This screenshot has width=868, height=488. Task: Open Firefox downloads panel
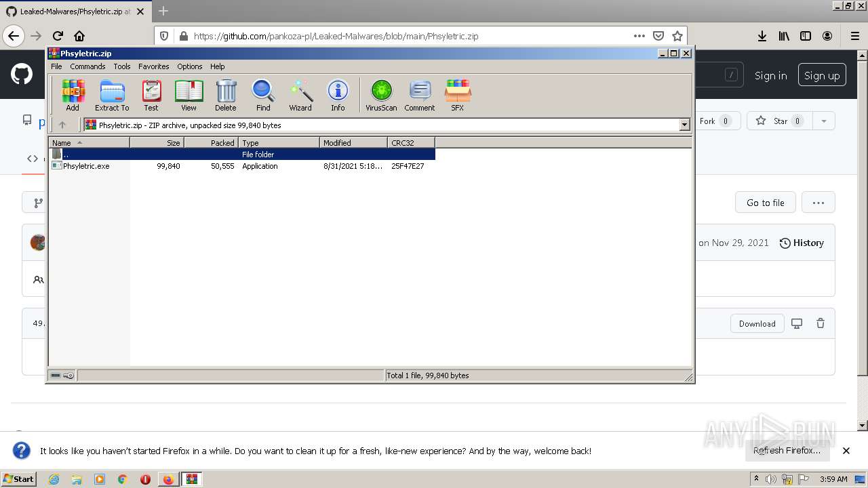coord(762,36)
